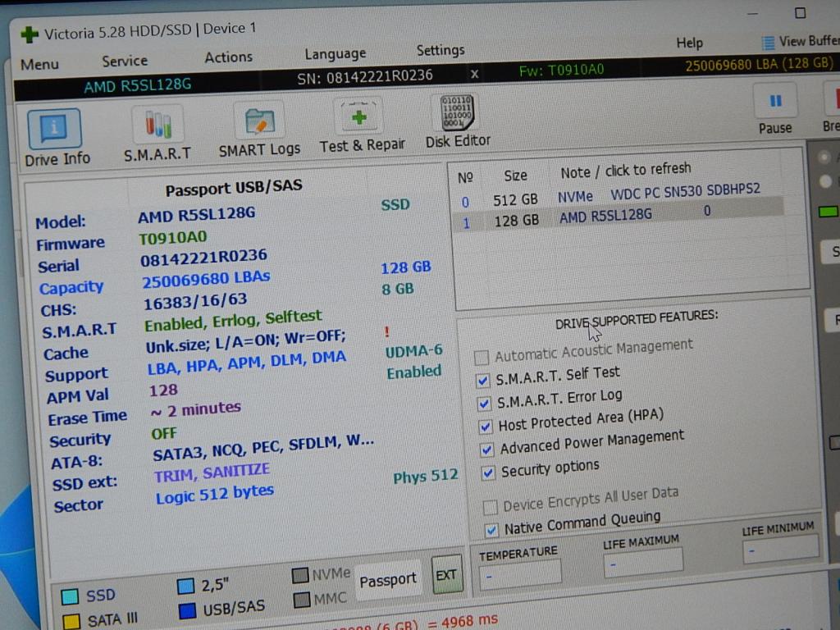840x630 pixels.
Task: Click the LIFE MINIMUM field
Action: [781, 549]
